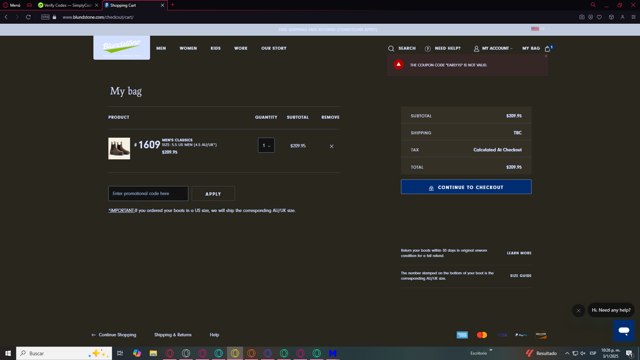Change country using the US flag selector
Viewport: 640px width, 360px height.
coord(535,29)
